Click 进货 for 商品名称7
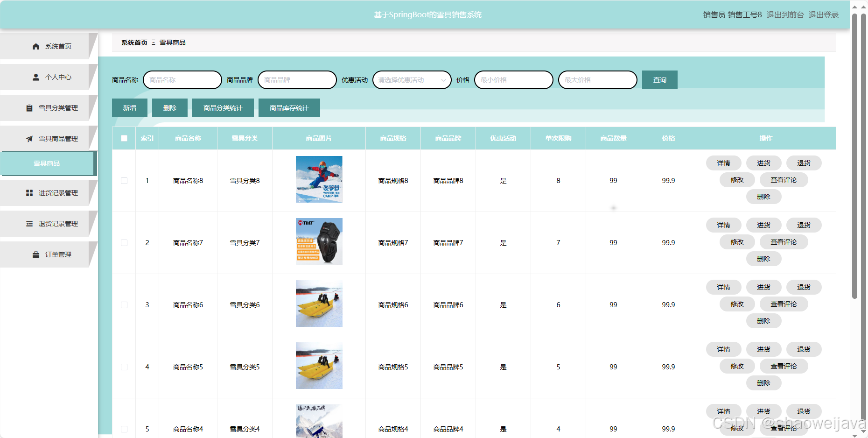The height and width of the screenshot is (438, 868). 763,225
